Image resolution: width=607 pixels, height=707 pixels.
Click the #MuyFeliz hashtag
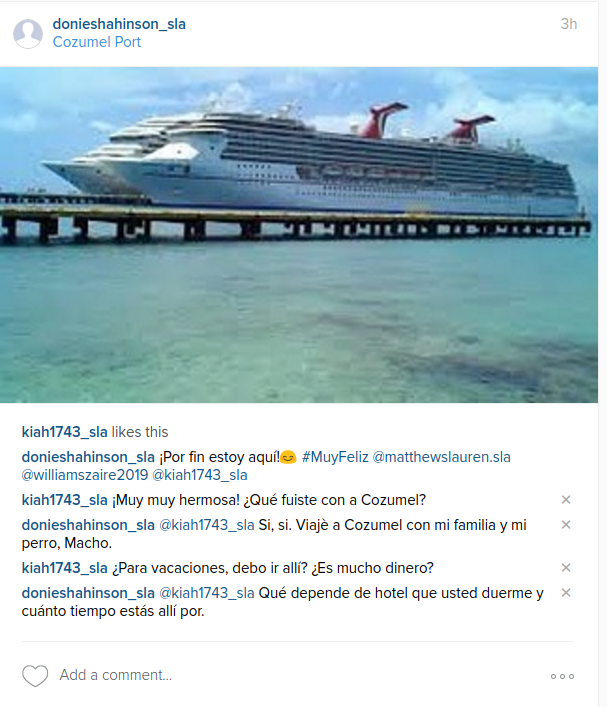coord(335,457)
